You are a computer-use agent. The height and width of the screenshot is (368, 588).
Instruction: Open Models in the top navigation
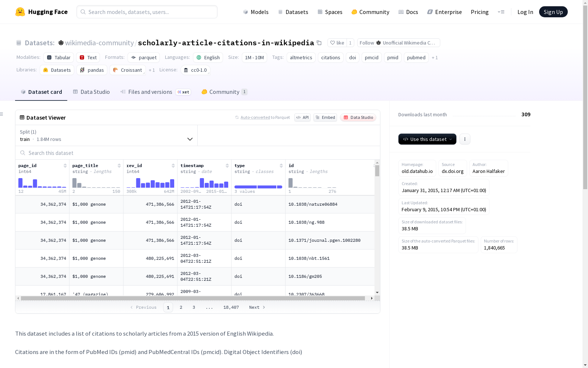point(256,12)
